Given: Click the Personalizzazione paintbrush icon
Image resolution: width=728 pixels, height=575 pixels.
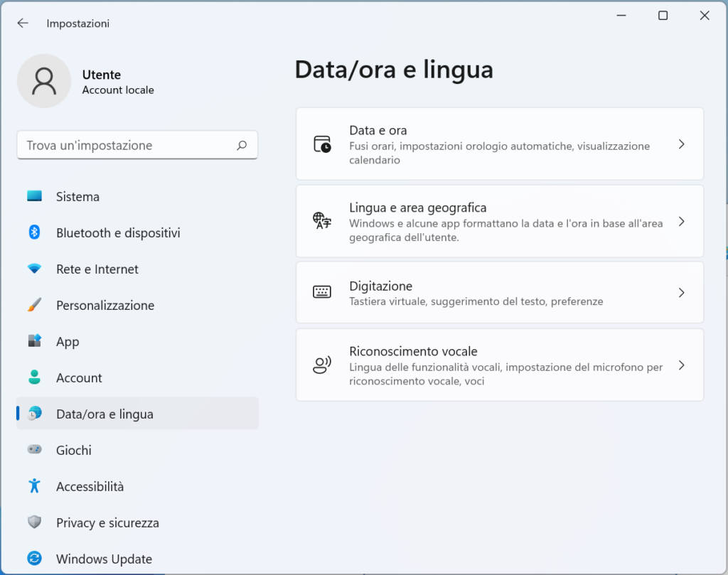Looking at the screenshot, I should click(34, 305).
